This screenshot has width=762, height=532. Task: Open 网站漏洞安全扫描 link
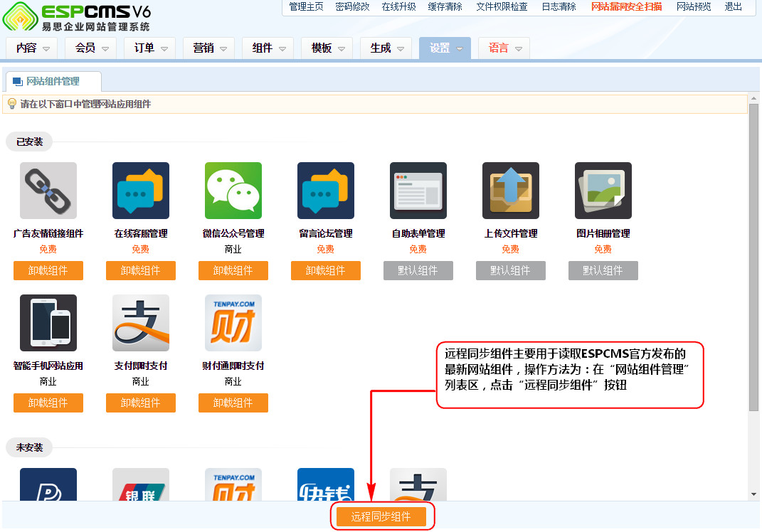(626, 7)
